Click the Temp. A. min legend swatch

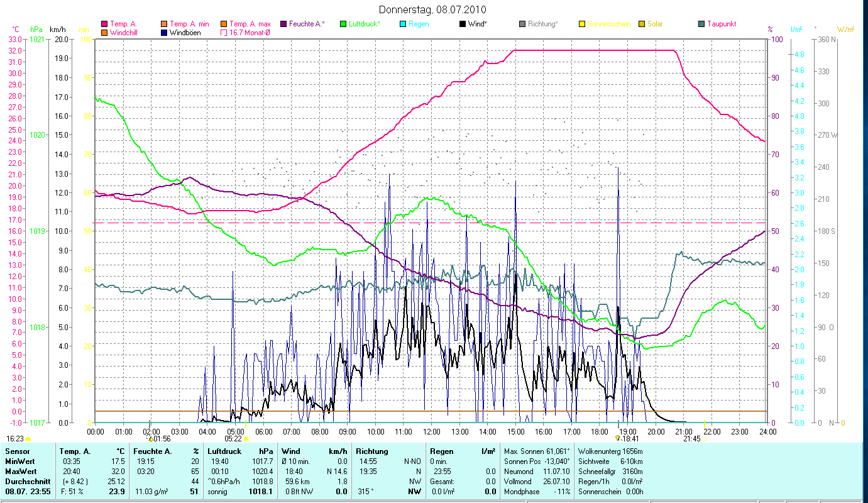[164, 24]
